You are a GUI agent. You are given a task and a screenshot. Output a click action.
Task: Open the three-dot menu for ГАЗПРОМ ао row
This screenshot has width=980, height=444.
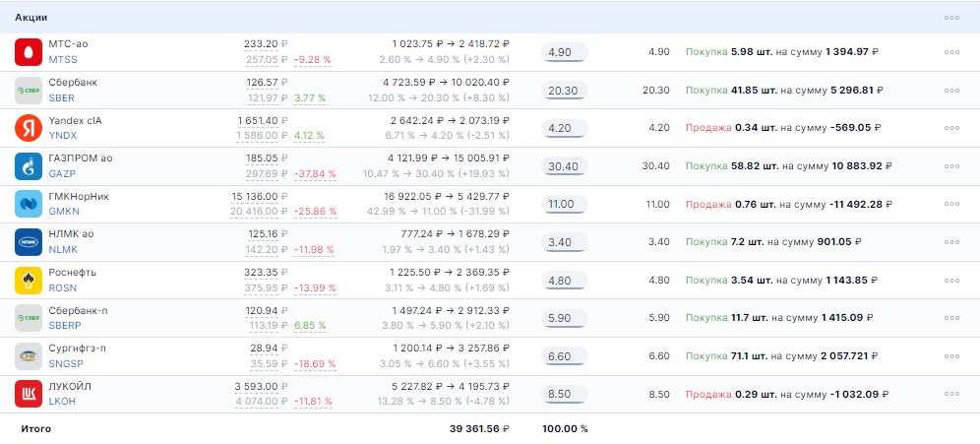(x=950, y=165)
